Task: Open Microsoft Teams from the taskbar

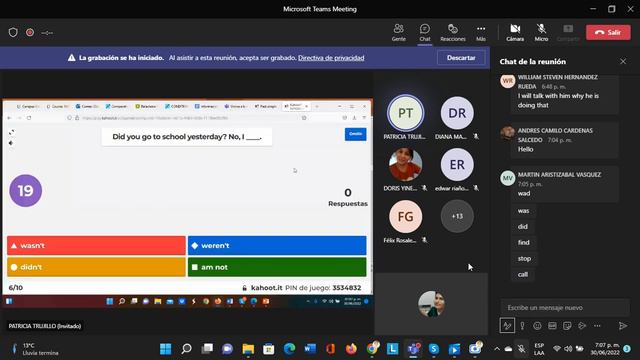Action: click(413, 349)
